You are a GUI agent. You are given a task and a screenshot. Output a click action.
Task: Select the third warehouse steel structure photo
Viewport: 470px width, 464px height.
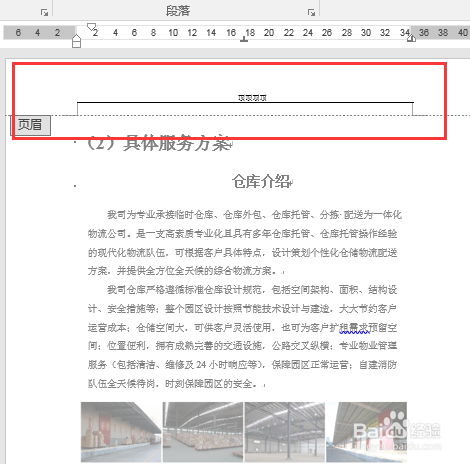[285, 432]
